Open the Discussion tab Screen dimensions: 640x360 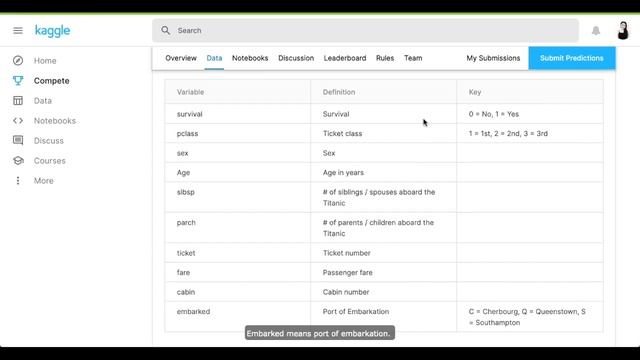coord(296,58)
